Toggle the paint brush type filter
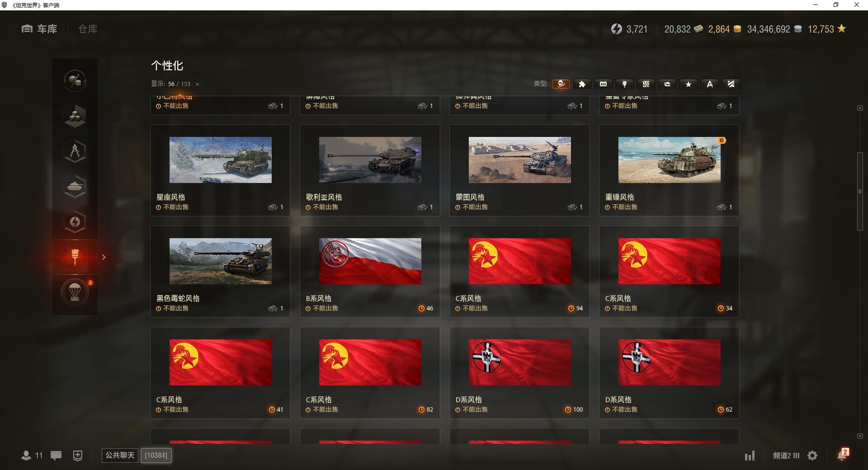Screen dimensions: 868x470 pyautogui.click(x=624, y=84)
